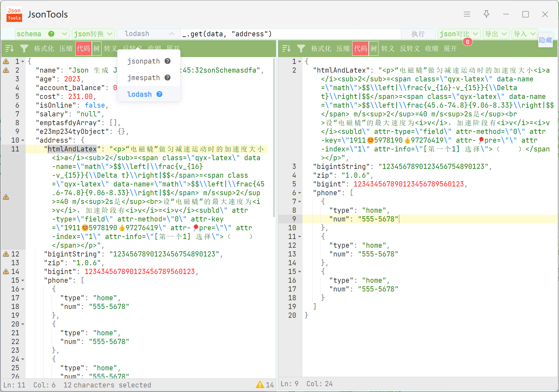The width and height of the screenshot is (559, 392).
Task: Toggle 代码 code mode in right editor
Action: (x=361, y=49)
